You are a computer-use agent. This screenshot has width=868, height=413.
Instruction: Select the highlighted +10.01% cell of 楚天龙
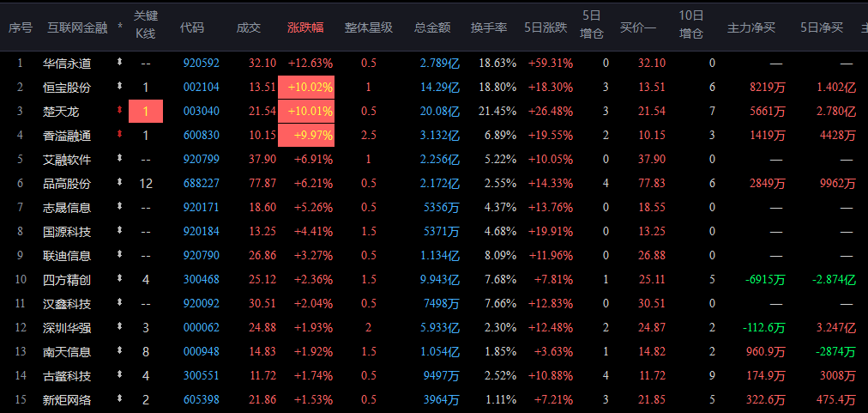tap(306, 112)
